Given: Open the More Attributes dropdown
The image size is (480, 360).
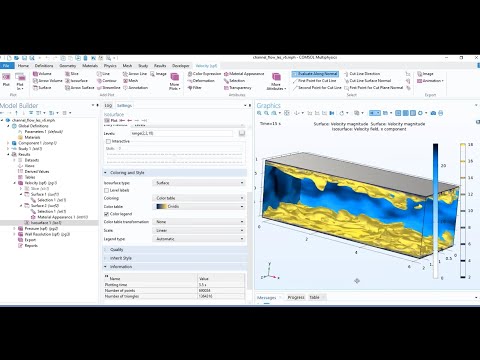Looking at the screenshot, I should (276, 81).
